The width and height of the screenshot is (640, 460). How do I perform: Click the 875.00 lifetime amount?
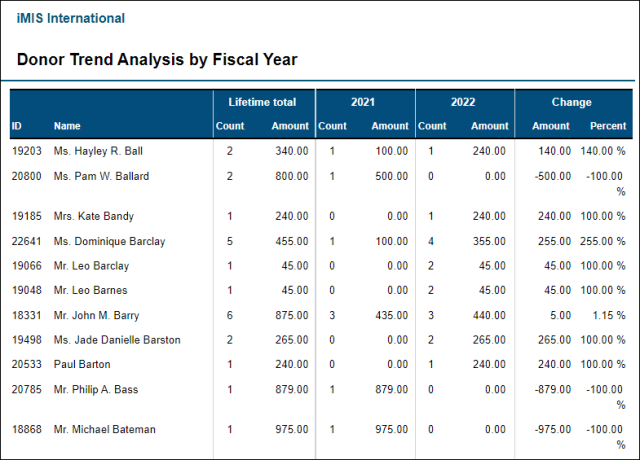[x=291, y=316]
